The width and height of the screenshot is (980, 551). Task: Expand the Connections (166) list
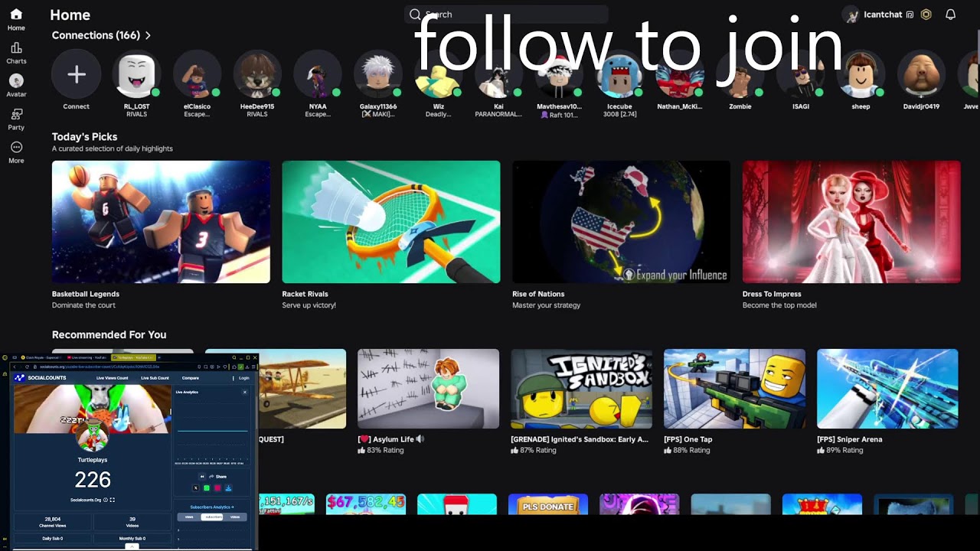101,35
